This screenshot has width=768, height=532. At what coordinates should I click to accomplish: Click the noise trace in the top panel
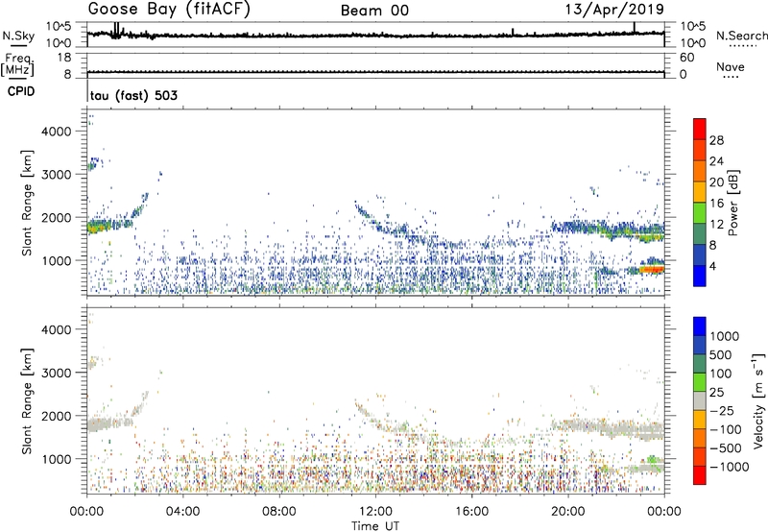(375, 36)
